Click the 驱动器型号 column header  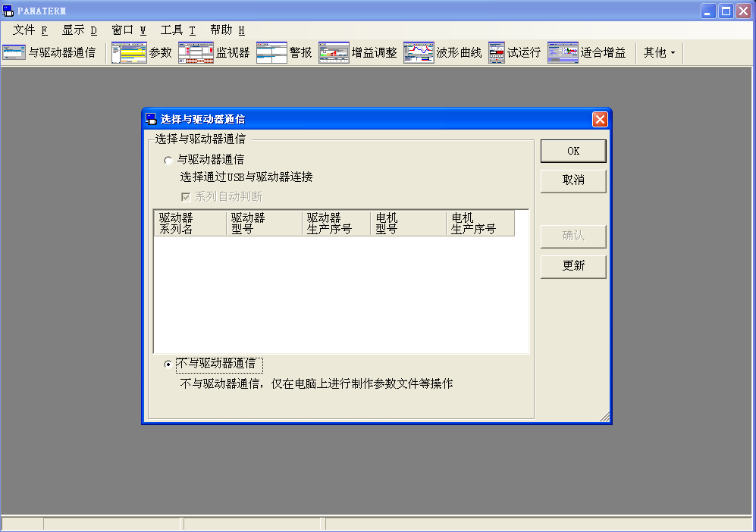[x=263, y=224]
